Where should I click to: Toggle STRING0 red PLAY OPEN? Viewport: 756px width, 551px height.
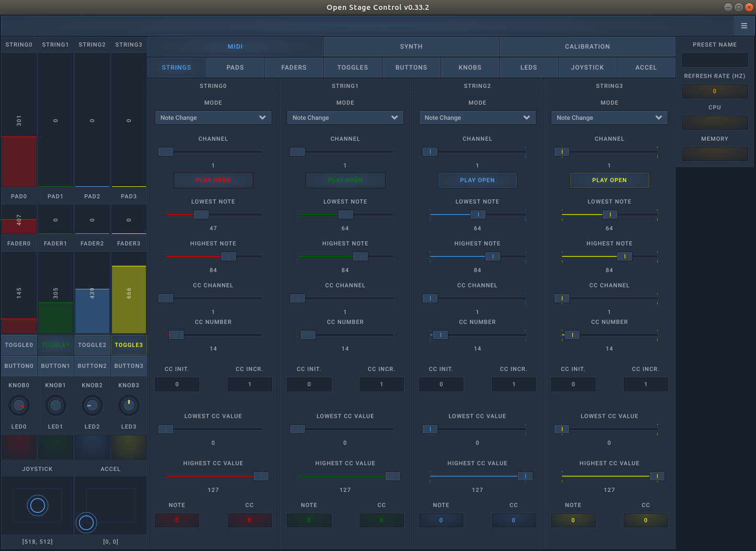213,180
